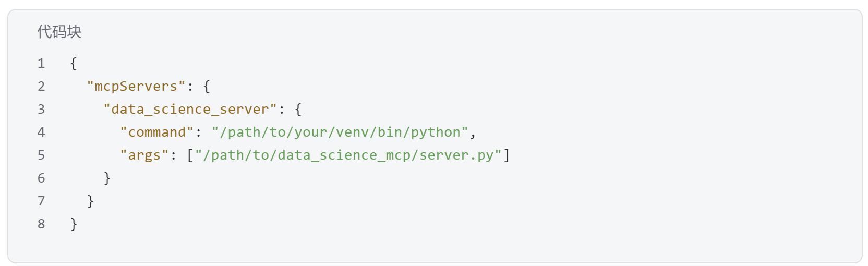This screenshot has width=868, height=266.
Task: Click line number 1 in gutter
Action: pyautogui.click(x=41, y=64)
